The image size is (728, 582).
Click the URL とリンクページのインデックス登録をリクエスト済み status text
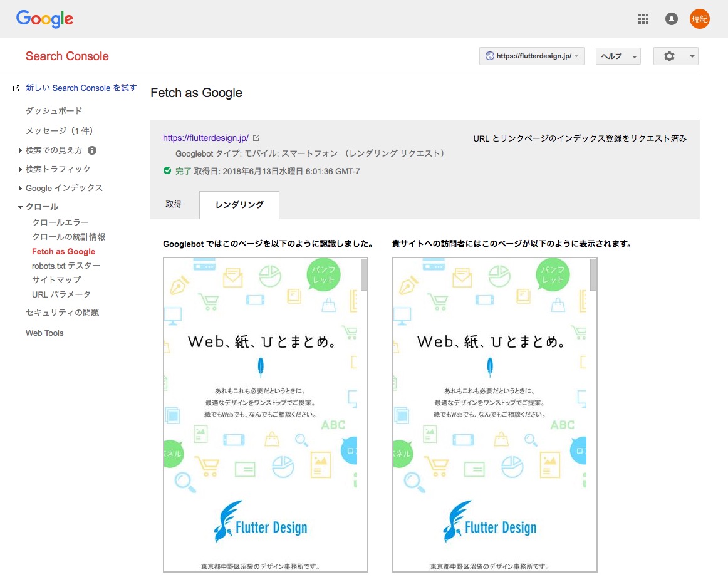pyautogui.click(x=580, y=138)
